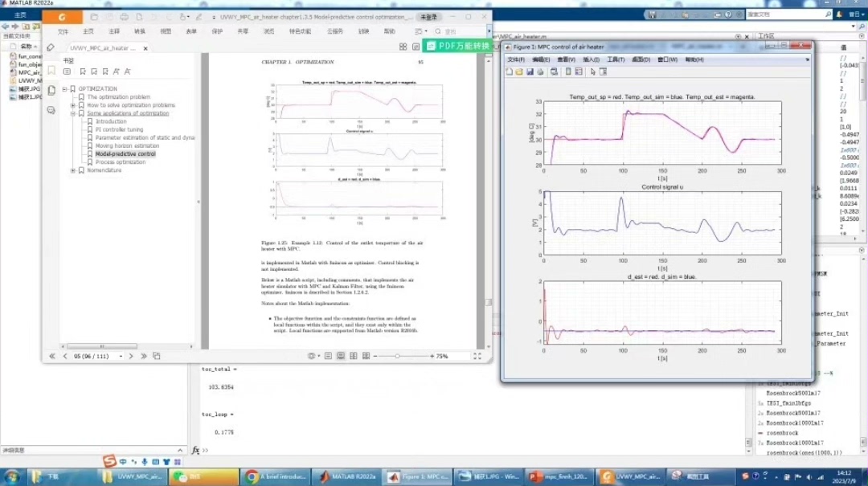
Task: Close the UVWY_MPC_air_heater document tab
Action: pyautogui.click(x=145, y=49)
